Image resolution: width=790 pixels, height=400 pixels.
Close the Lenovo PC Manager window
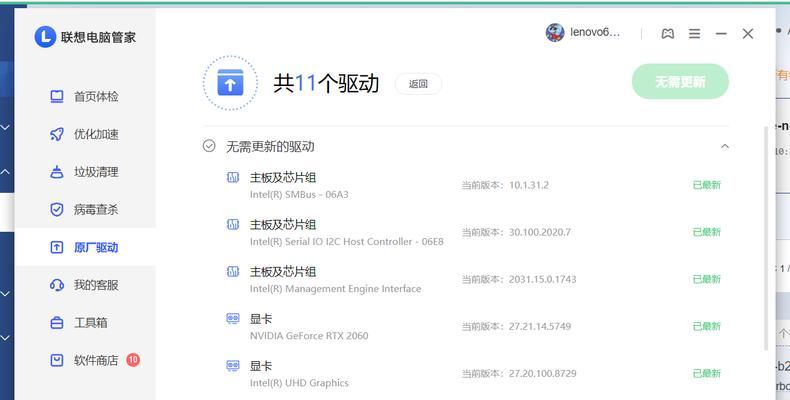[748, 34]
